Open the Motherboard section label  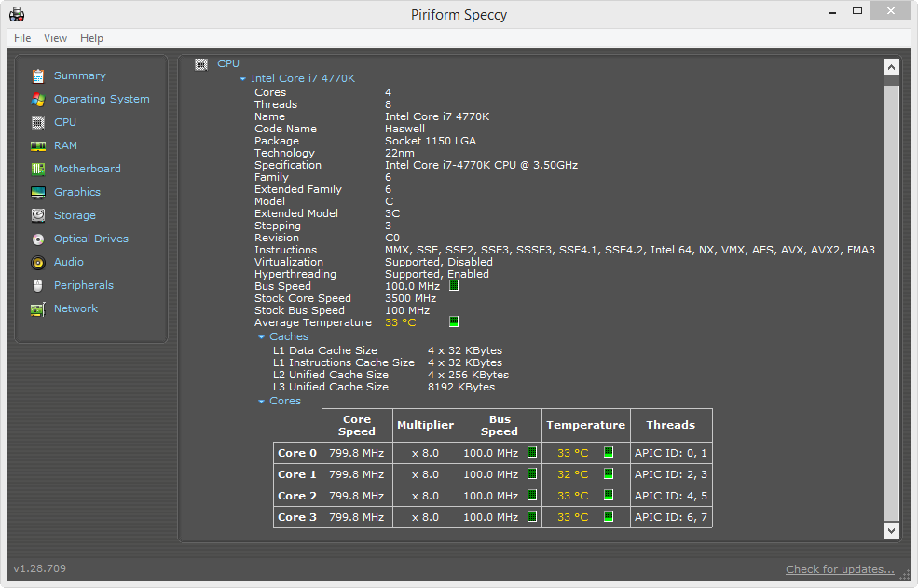[88, 169]
